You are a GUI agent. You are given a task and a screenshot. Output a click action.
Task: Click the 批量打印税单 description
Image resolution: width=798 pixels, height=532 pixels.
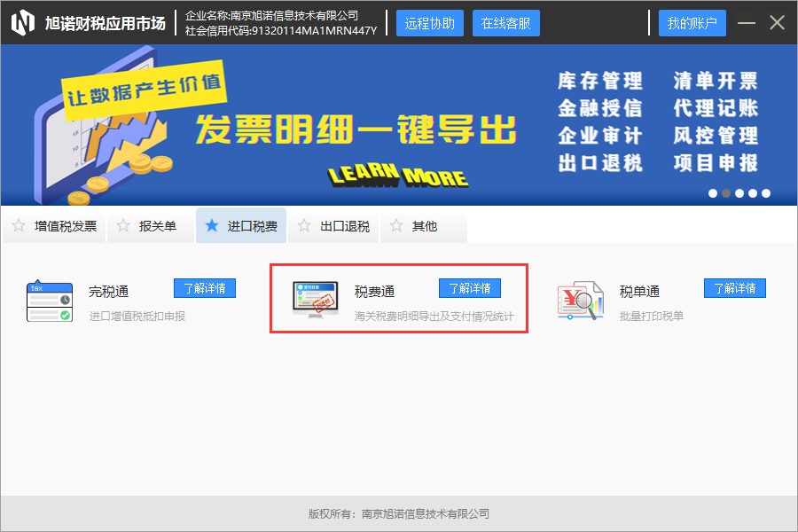(652, 317)
